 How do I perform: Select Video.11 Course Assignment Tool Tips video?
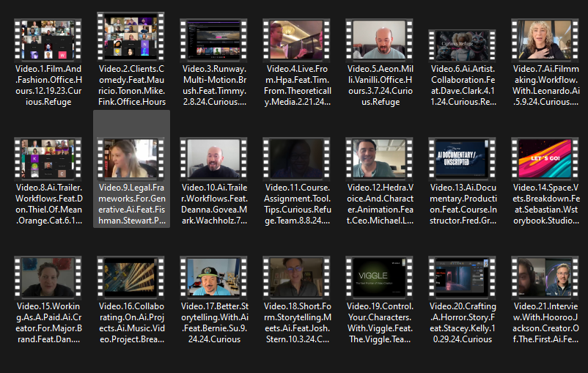coord(297,158)
